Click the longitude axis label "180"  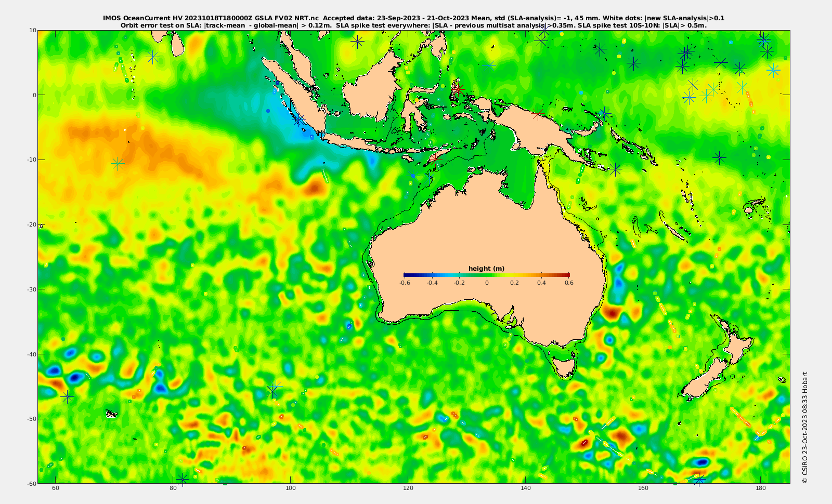(761, 488)
